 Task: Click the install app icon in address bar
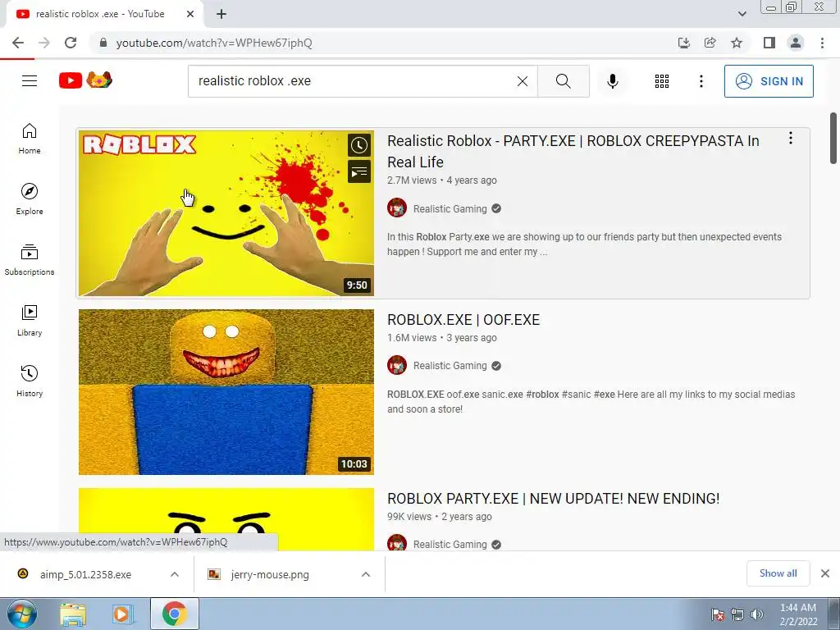pyautogui.click(x=683, y=43)
